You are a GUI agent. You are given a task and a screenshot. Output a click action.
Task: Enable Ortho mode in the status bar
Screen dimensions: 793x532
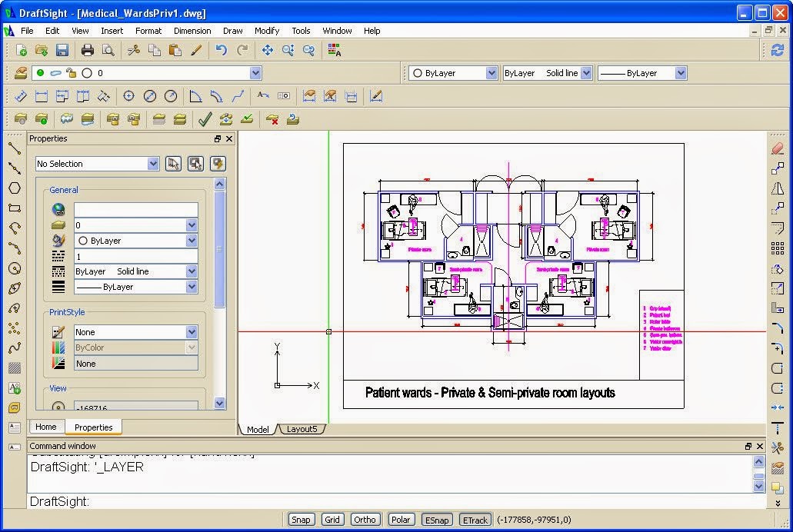(x=365, y=520)
